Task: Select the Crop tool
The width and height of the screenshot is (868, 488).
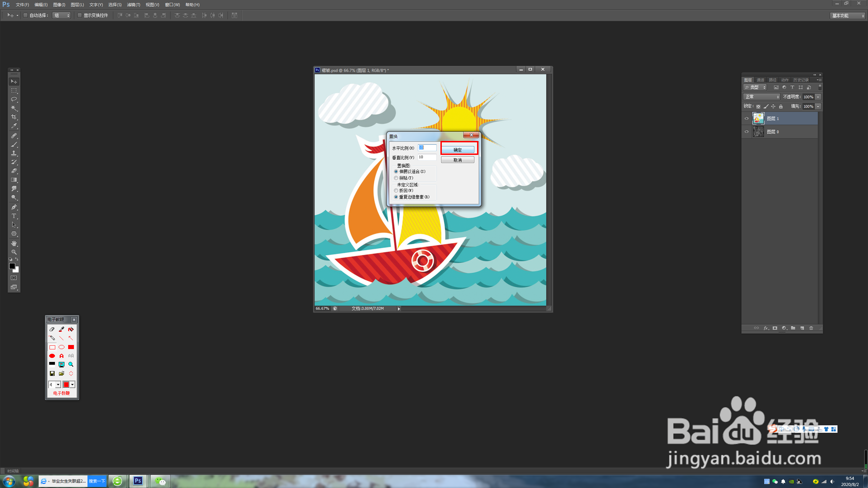Action: [14, 117]
